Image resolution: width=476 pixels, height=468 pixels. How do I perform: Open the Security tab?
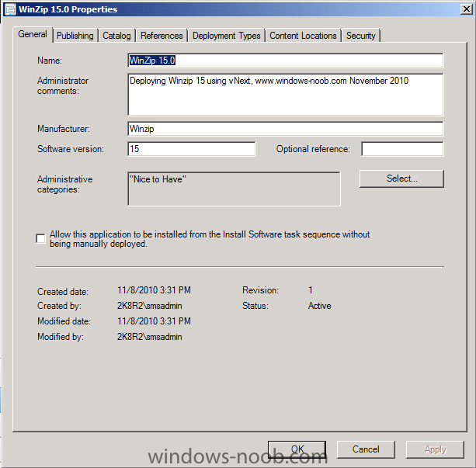[360, 36]
